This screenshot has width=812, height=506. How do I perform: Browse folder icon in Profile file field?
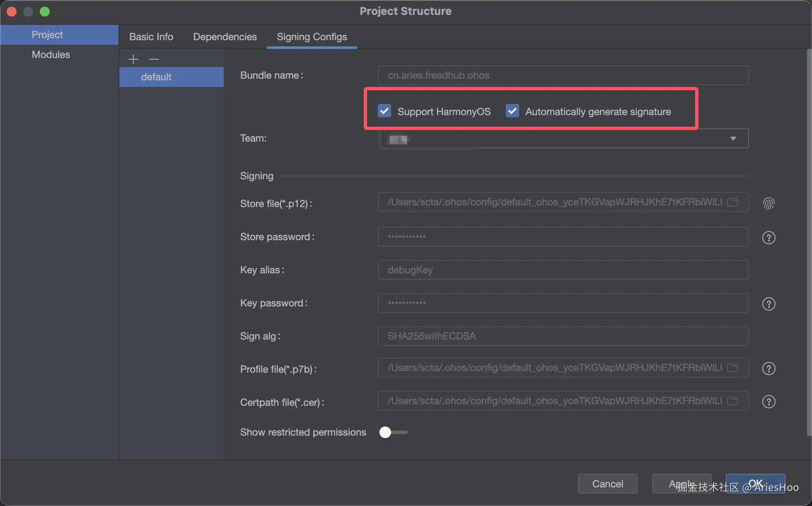tap(732, 368)
